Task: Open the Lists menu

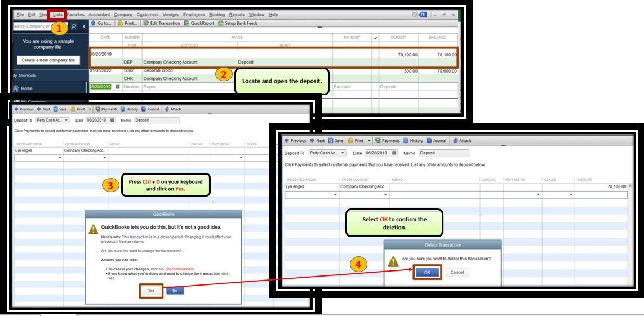Action: (x=57, y=15)
